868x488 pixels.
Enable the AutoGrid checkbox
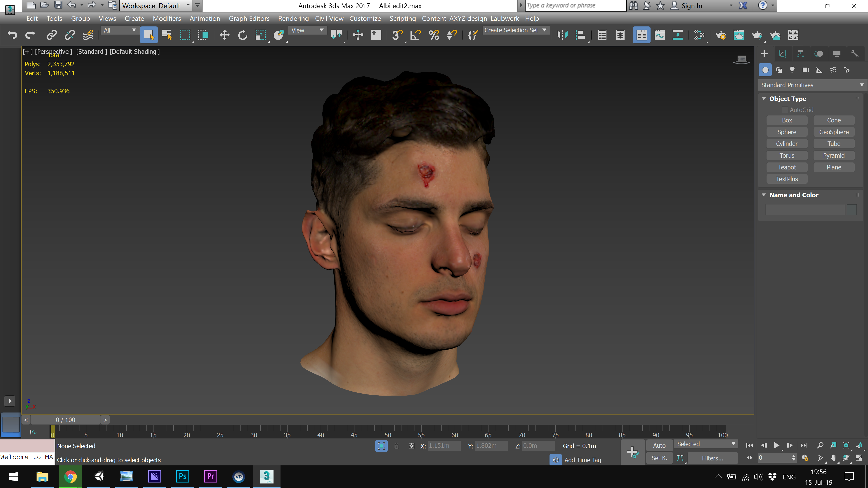(x=785, y=110)
